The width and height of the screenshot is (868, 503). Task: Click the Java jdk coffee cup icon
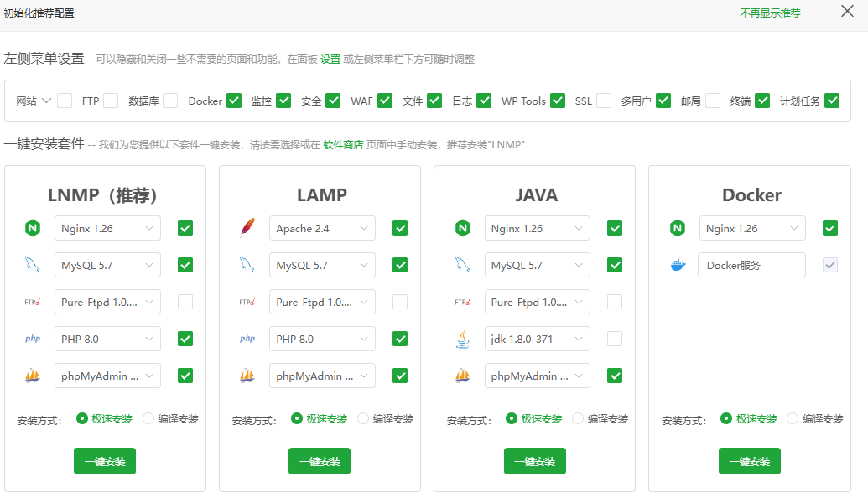tap(463, 339)
